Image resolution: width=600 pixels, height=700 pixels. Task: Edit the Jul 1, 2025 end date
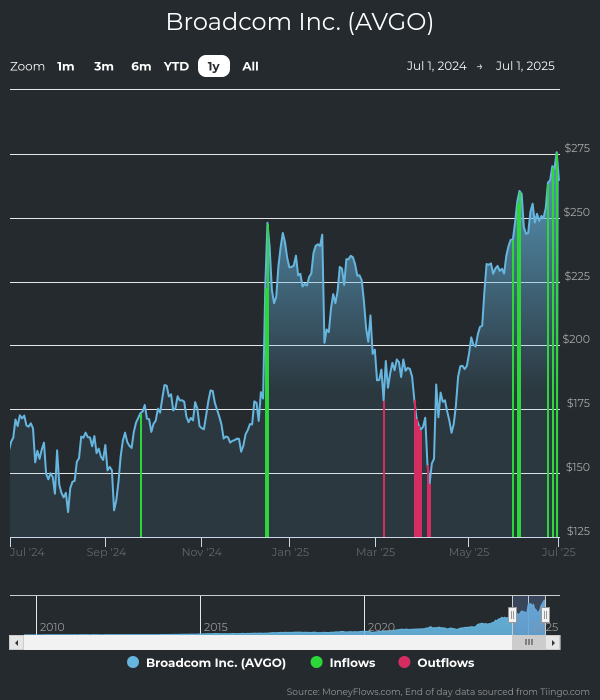525,66
